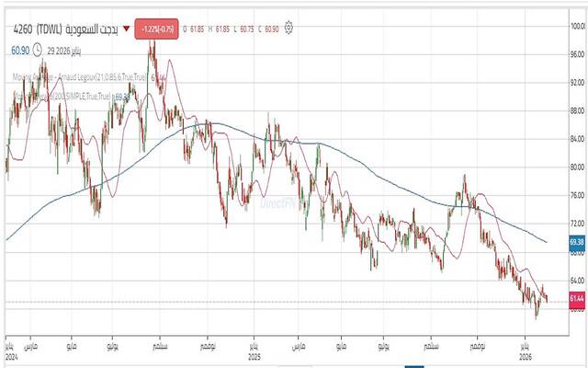Click the 69.38 blue price label

click(577, 242)
